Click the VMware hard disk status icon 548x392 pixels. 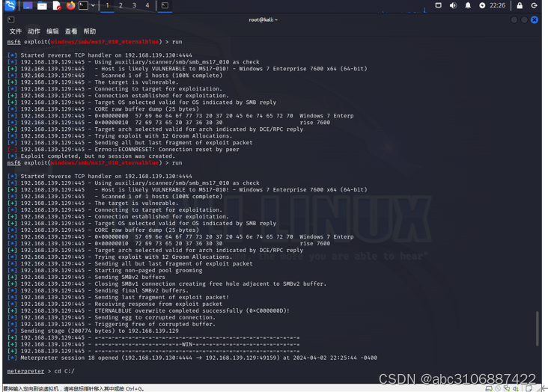489,388
